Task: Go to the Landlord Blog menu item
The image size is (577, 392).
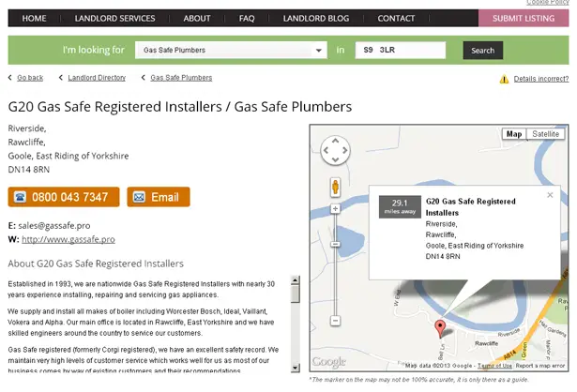Action: click(x=316, y=19)
